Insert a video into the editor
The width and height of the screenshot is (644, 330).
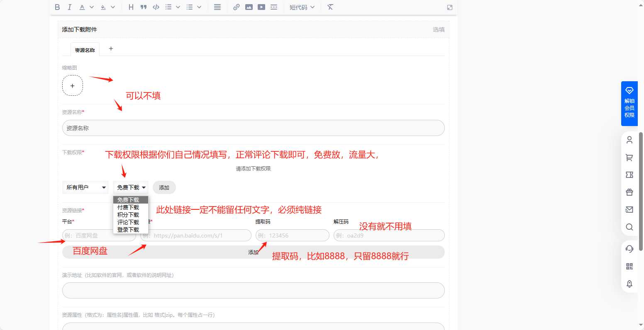(261, 7)
